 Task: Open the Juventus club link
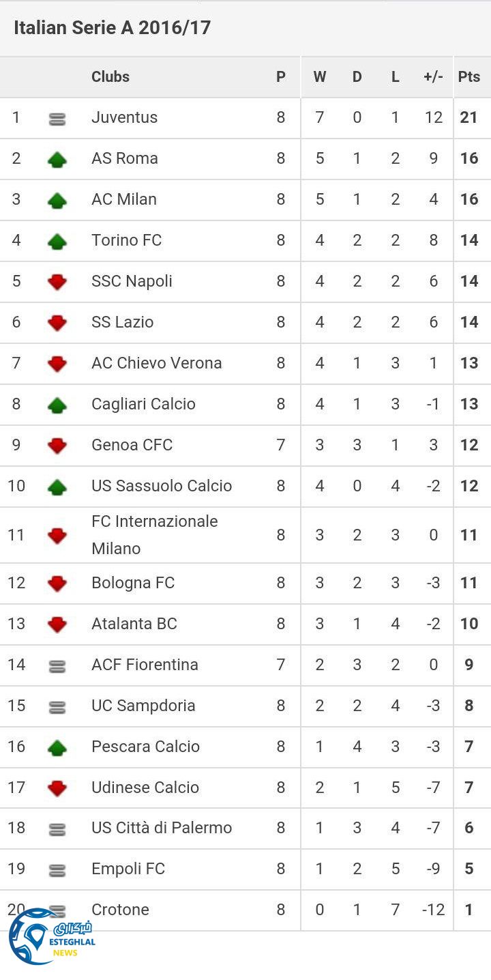click(124, 117)
